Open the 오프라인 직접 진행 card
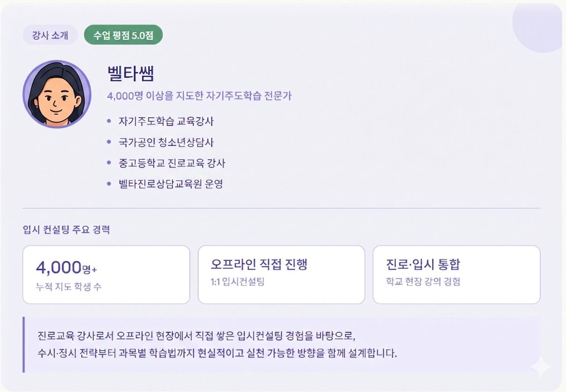 (281, 274)
